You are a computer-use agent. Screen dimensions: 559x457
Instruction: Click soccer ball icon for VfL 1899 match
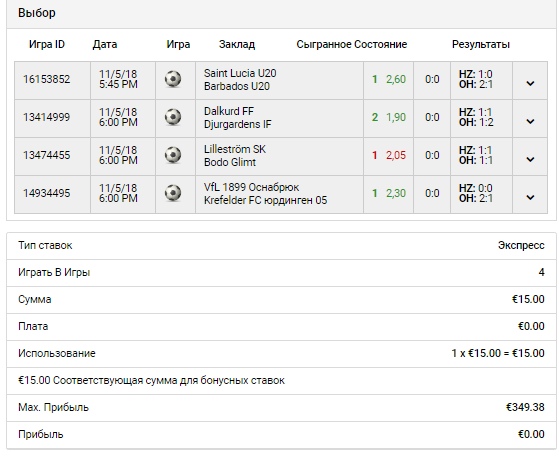coord(173,193)
